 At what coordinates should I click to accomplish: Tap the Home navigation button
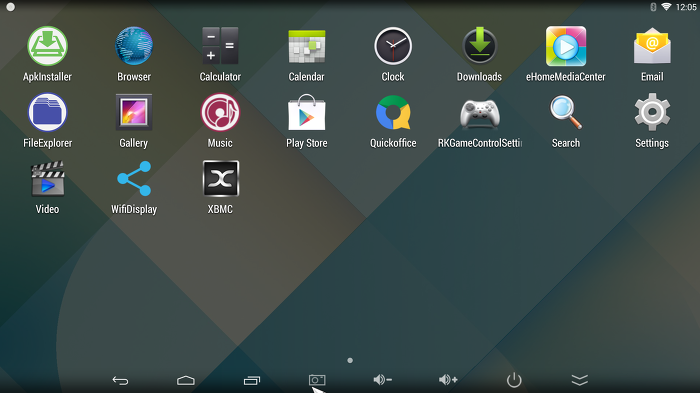point(186,380)
